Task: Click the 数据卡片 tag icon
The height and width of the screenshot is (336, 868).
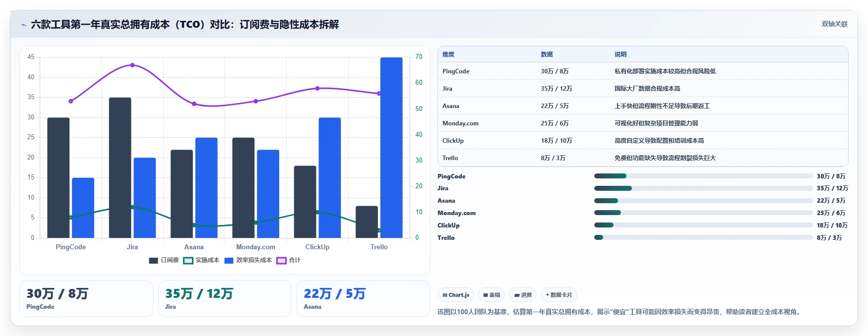Action: tap(548, 295)
